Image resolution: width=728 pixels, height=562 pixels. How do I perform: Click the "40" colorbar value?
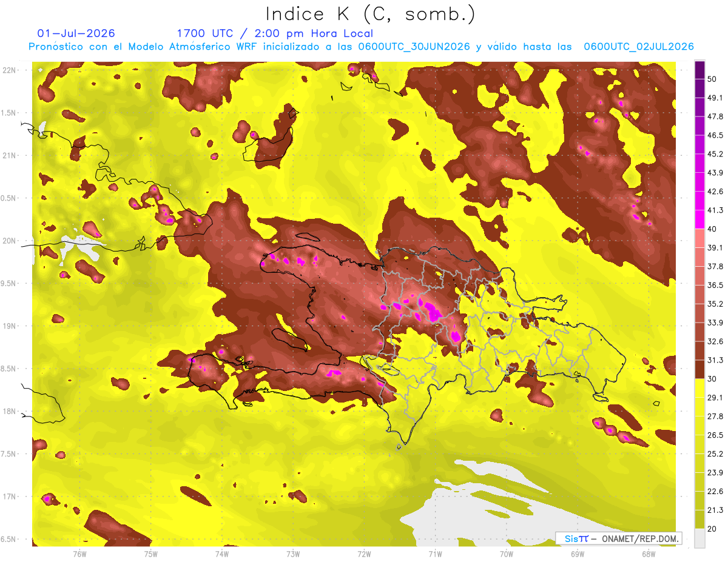(712, 229)
